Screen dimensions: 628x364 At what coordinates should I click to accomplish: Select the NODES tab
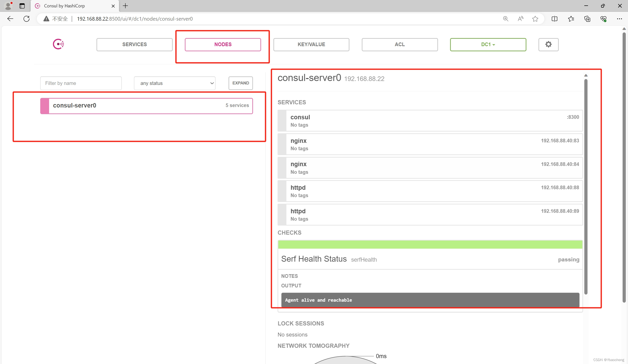(x=223, y=45)
